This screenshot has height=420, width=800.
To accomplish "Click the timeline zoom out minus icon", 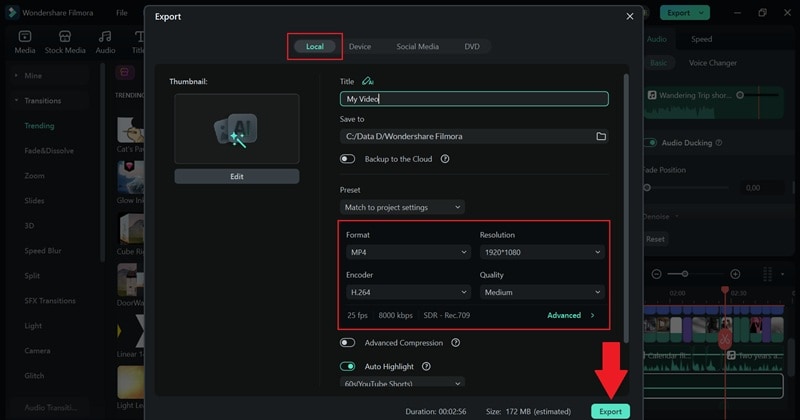I will 657,274.
